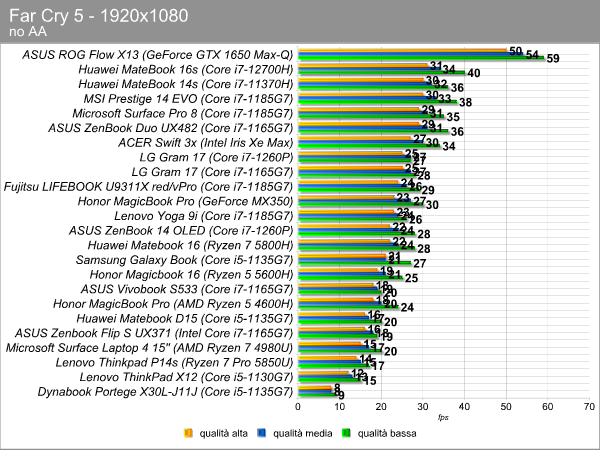
Task: Click the 'fps' axis title
Action: [x=443, y=417]
